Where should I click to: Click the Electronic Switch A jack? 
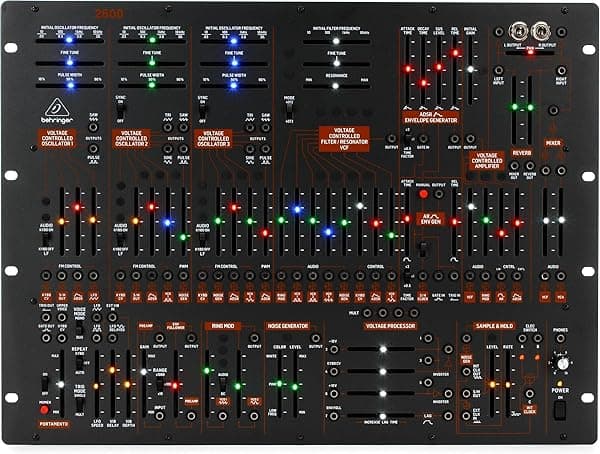(522, 338)
